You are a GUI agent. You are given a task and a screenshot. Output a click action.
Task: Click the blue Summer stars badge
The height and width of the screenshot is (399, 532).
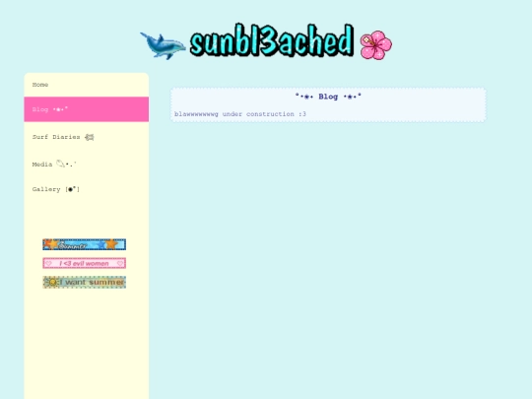click(84, 244)
